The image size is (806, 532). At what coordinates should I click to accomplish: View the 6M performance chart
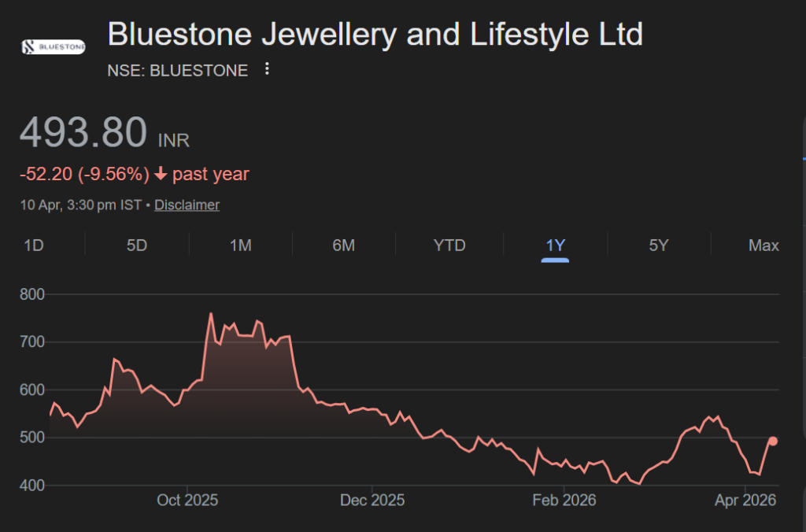coord(345,245)
